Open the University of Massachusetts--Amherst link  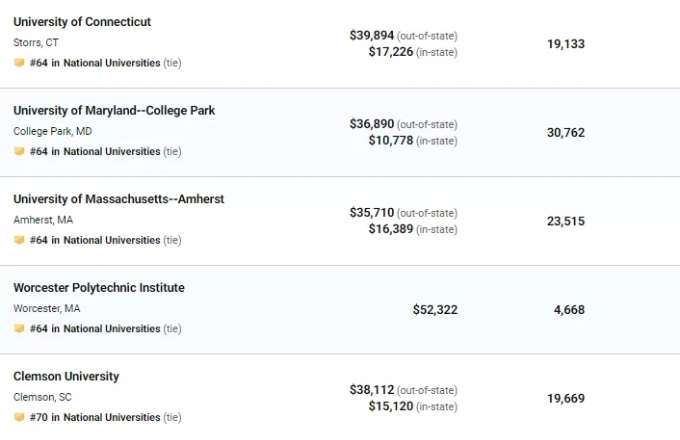click(119, 199)
